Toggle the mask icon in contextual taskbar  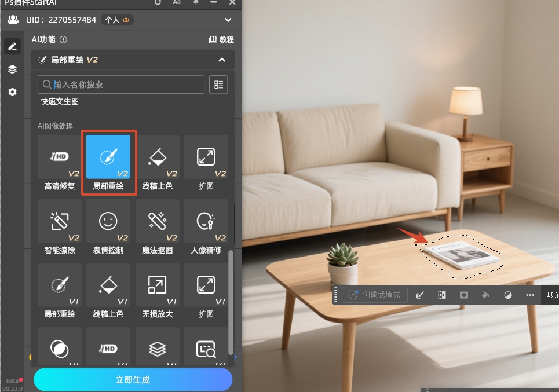pos(463,295)
